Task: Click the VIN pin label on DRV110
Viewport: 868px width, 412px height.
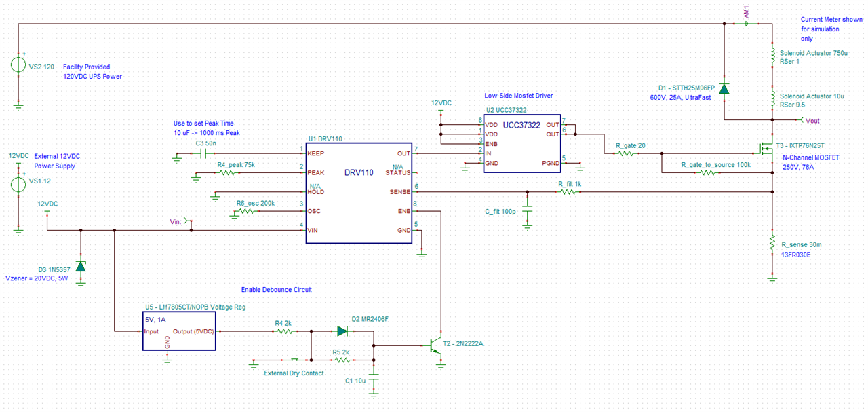Action: click(x=314, y=231)
